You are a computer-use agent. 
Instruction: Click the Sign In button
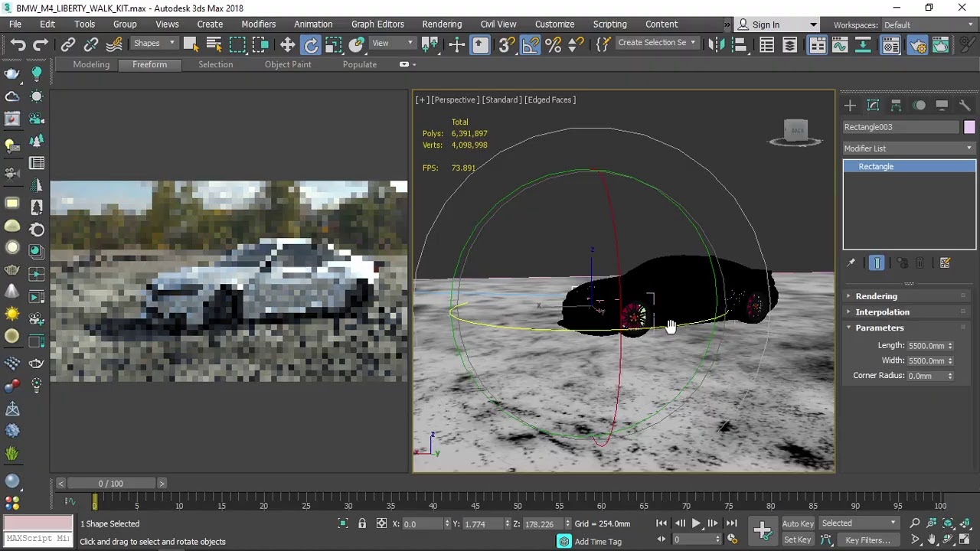tap(777, 25)
